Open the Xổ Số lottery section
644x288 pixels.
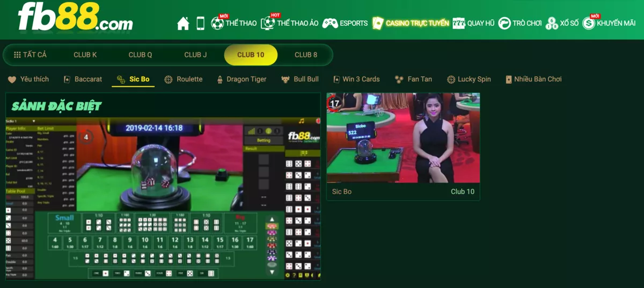click(x=562, y=23)
